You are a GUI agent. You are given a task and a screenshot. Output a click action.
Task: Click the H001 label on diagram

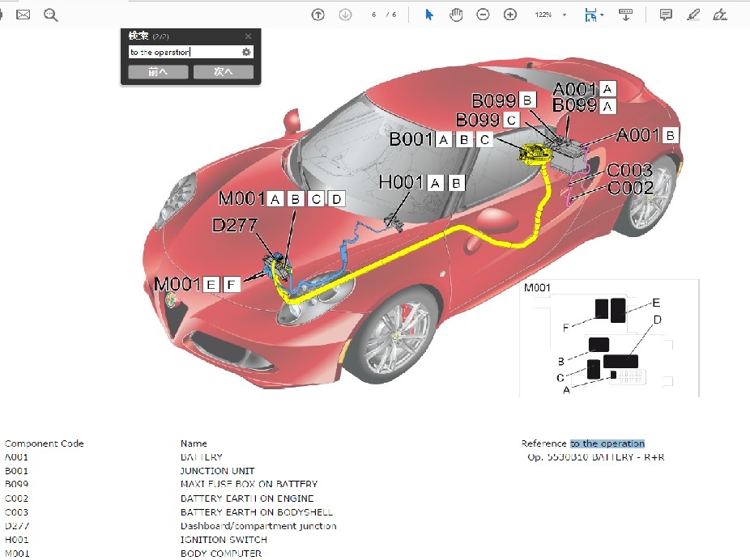click(x=401, y=182)
